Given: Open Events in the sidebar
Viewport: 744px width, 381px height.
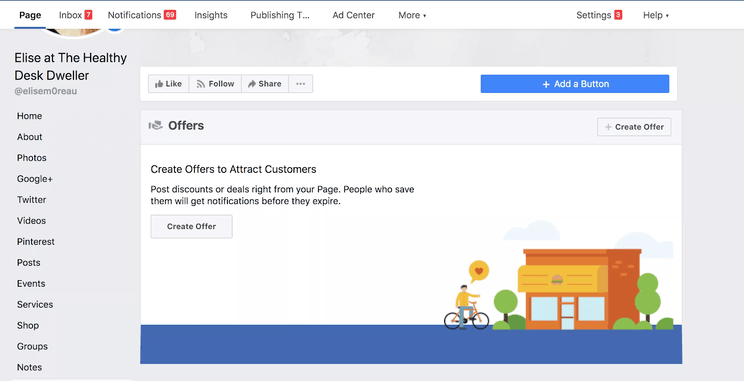Looking at the screenshot, I should pyautogui.click(x=31, y=283).
